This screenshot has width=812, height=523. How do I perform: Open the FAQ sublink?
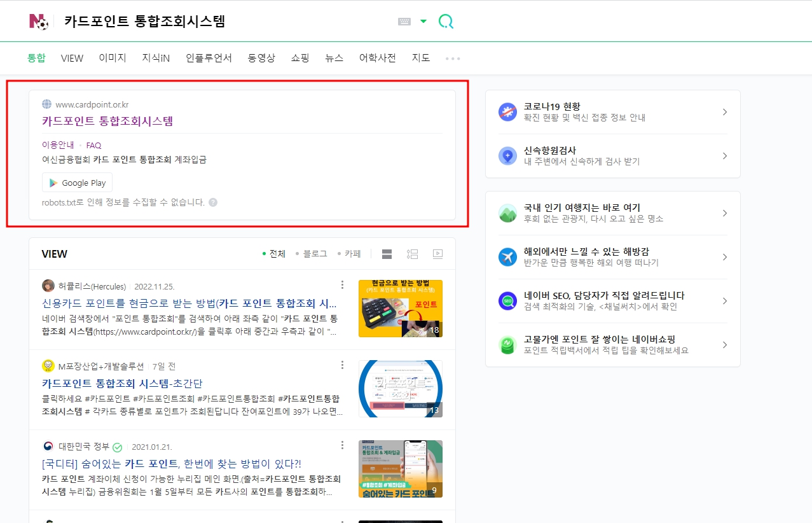93,145
